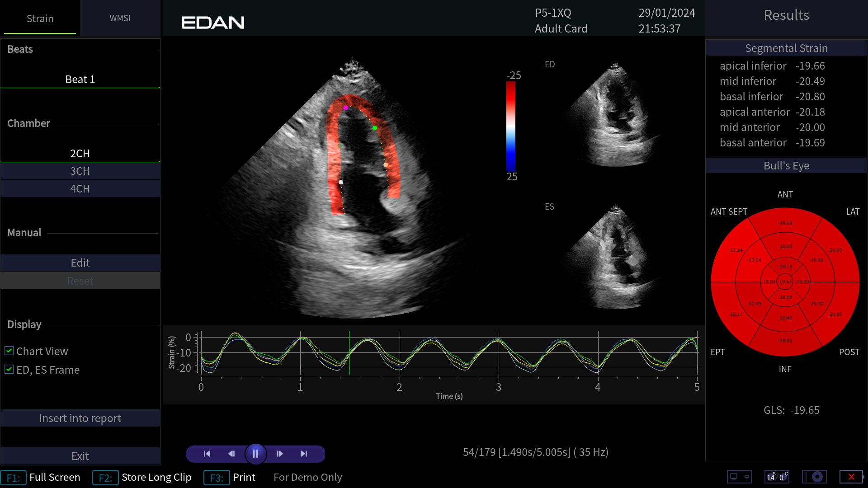868x488 pixels.
Task: Select Beat 1 in the Beats list
Action: (x=80, y=80)
